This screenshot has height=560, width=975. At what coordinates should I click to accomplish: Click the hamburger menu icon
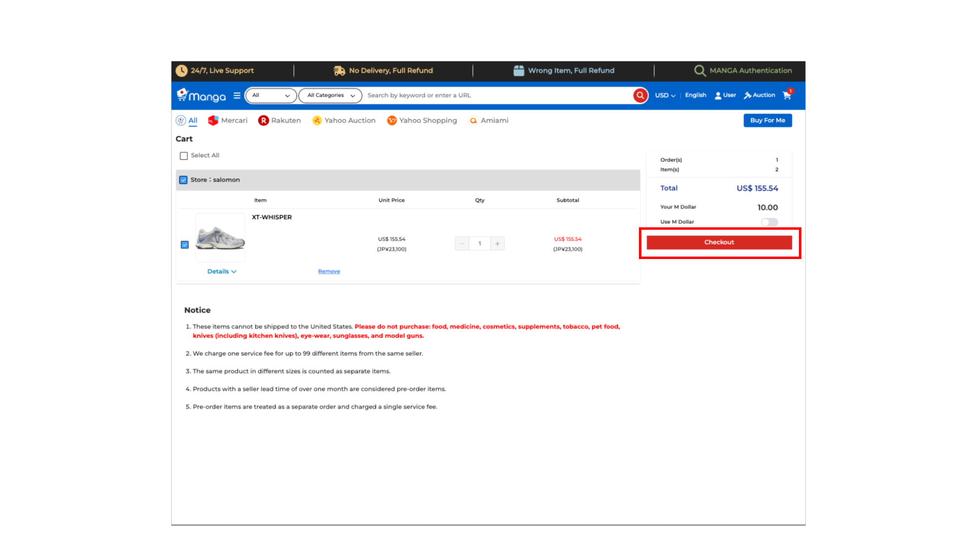click(x=237, y=96)
